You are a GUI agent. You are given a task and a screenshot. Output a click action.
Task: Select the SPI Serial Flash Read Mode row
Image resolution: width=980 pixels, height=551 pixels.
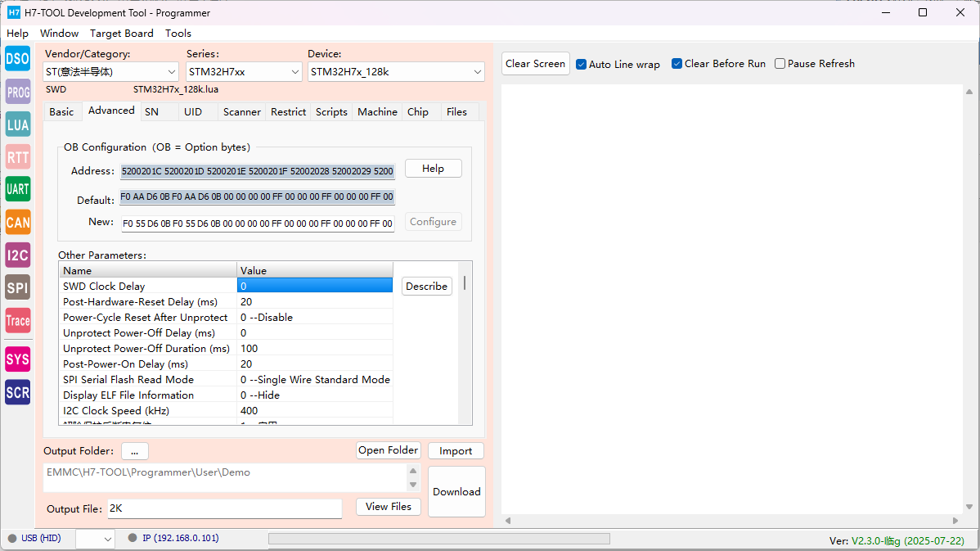(227, 380)
